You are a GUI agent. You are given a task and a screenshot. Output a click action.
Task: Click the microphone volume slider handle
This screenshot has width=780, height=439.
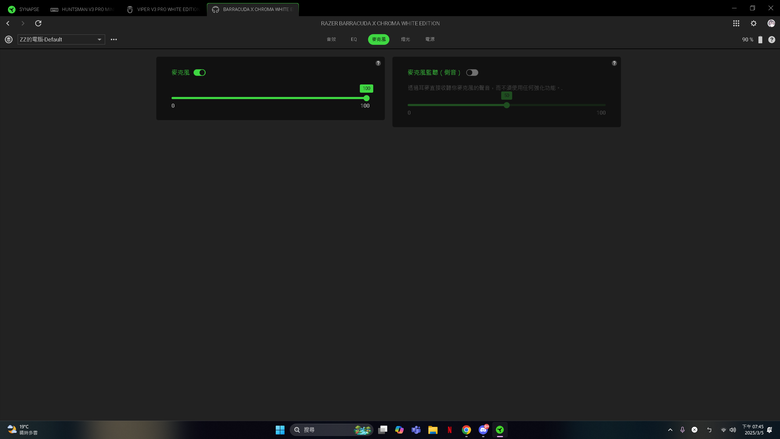coord(367,98)
